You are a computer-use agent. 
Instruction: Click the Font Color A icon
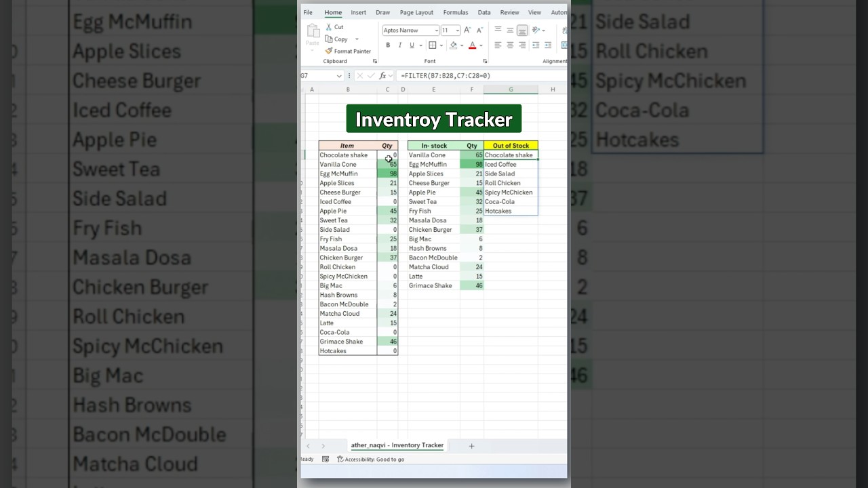tap(473, 45)
